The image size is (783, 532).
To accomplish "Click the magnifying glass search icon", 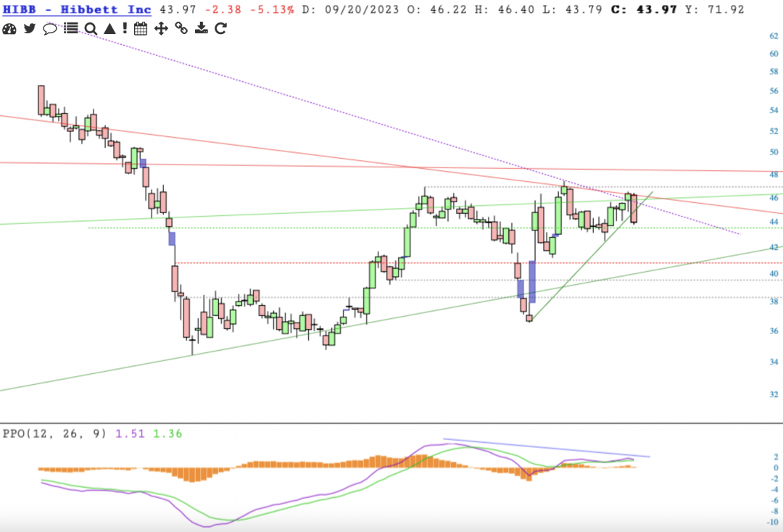I will [91, 29].
